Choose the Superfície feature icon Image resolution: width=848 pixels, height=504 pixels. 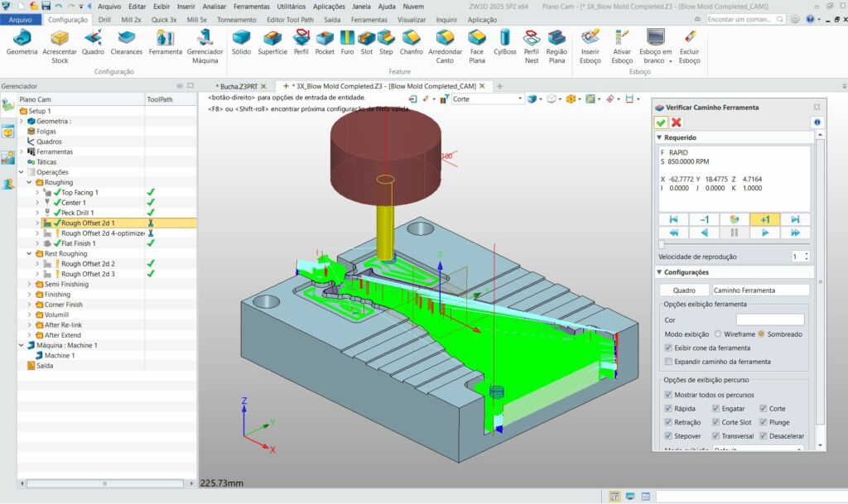click(272, 43)
